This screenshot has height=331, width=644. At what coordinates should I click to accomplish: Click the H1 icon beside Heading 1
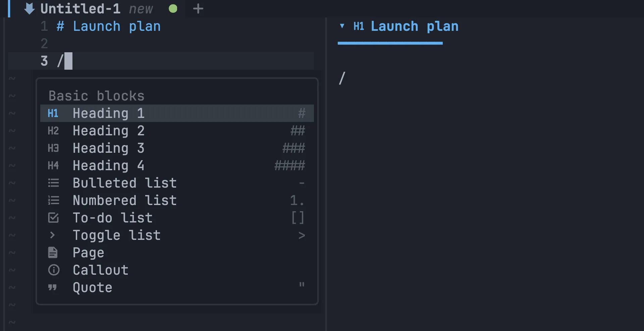click(53, 113)
